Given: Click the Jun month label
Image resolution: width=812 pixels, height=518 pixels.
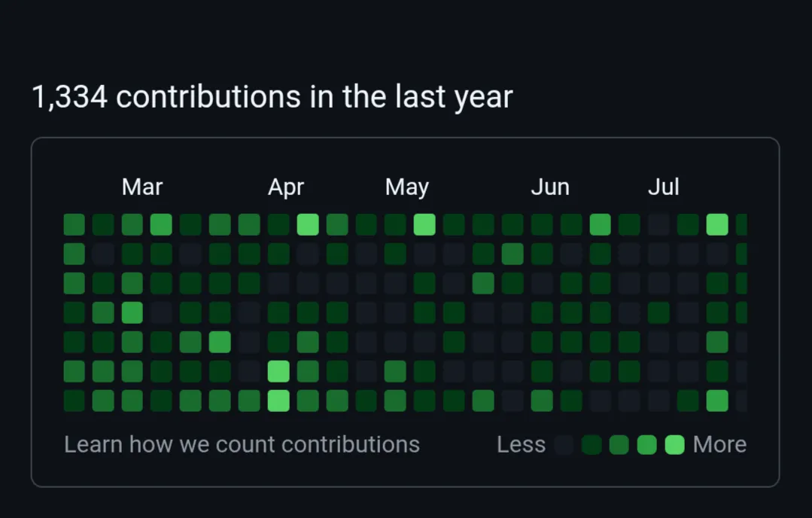Looking at the screenshot, I should (550, 187).
